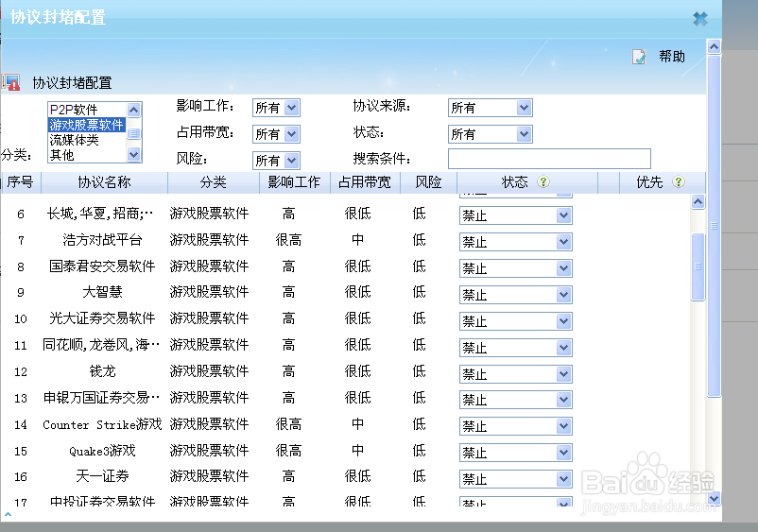758x532 pixels.
Task: Click the row number 13 cell
Action: pyautogui.click(x=20, y=398)
